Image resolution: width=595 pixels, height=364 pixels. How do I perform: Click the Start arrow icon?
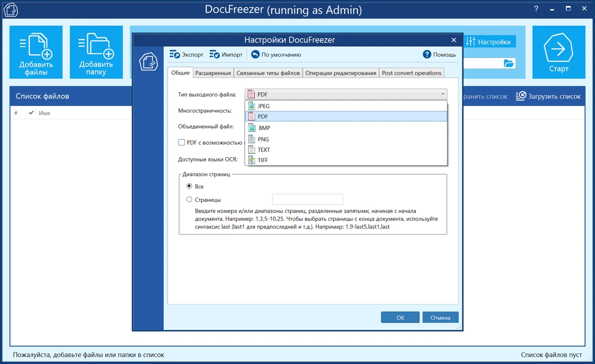point(558,49)
